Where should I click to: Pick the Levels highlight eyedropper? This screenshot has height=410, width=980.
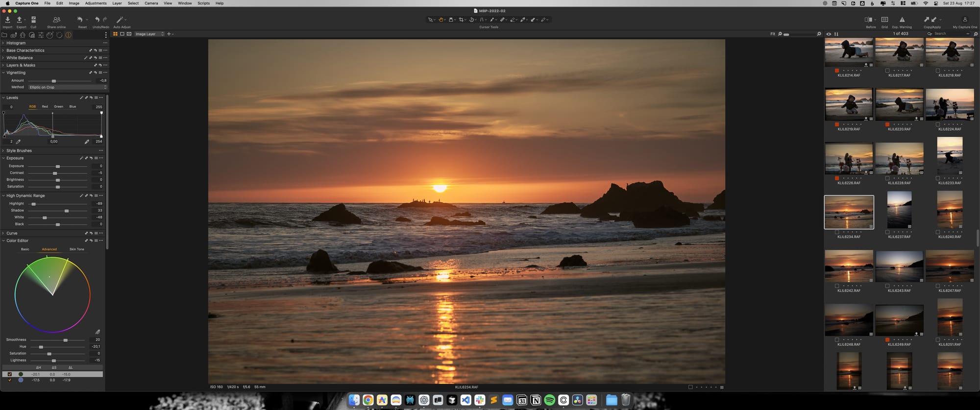(x=87, y=142)
